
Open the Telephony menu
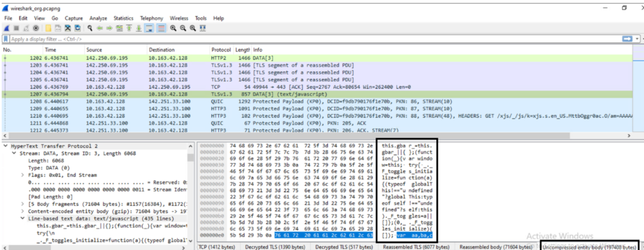pyautogui.click(x=152, y=18)
